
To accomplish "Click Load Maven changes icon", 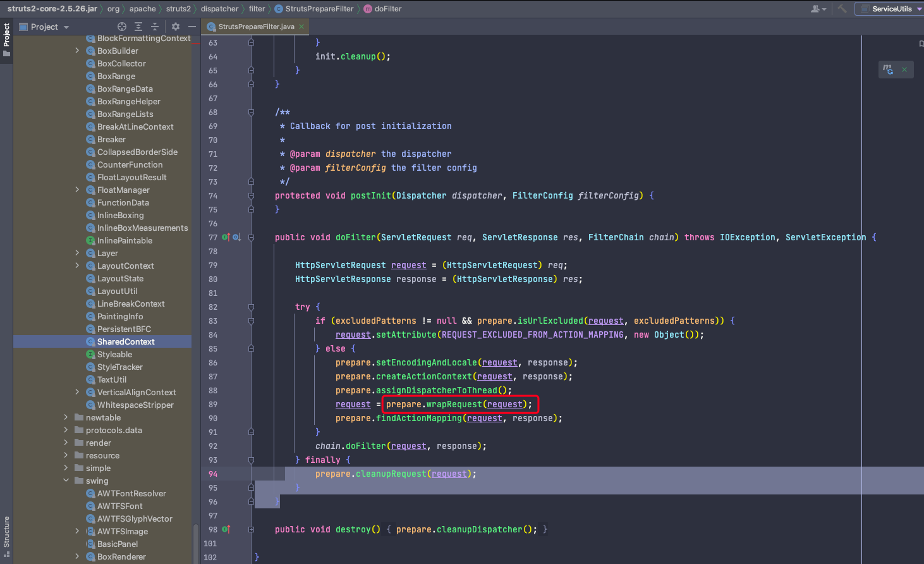I will 888,70.
